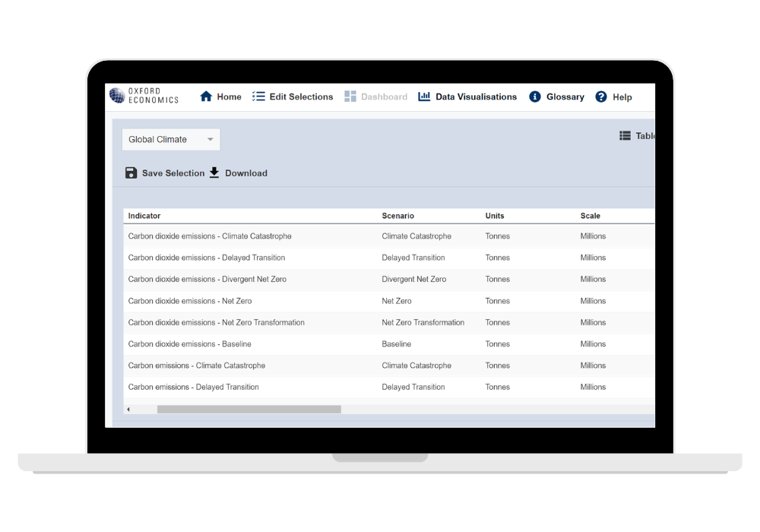Screen dimensions: 760x532
Task: Click the Table view grid icon
Action: coord(625,136)
